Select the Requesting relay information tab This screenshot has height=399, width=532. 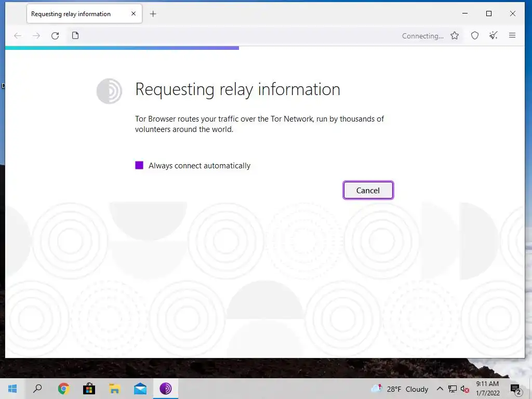pos(85,14)
